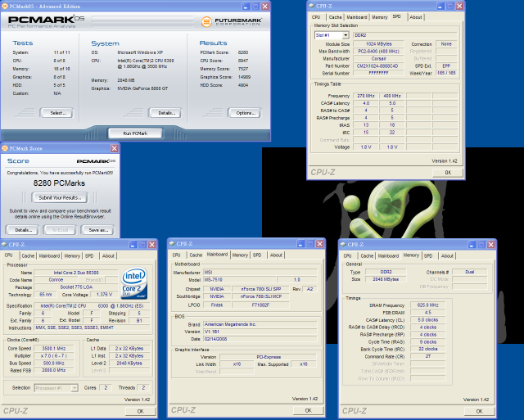The image size is (524, 420).
Task: Click the CPU-Z Mainboard window title icon
Action: (172, 244)
